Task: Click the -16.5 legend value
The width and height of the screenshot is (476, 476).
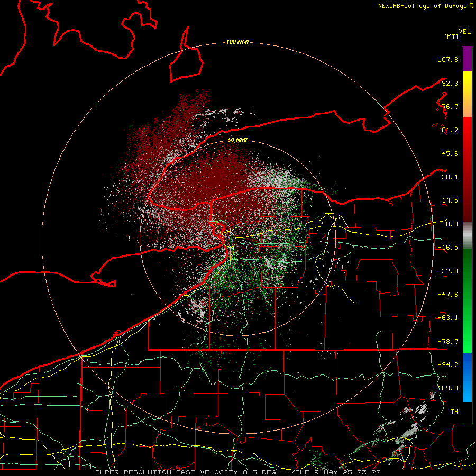Action: (448, 248)
